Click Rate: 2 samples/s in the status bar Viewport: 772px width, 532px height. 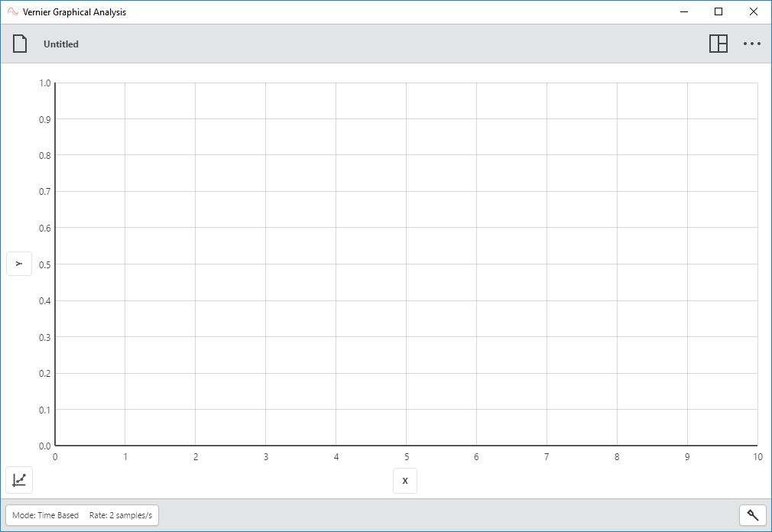(x=120, y=515)
